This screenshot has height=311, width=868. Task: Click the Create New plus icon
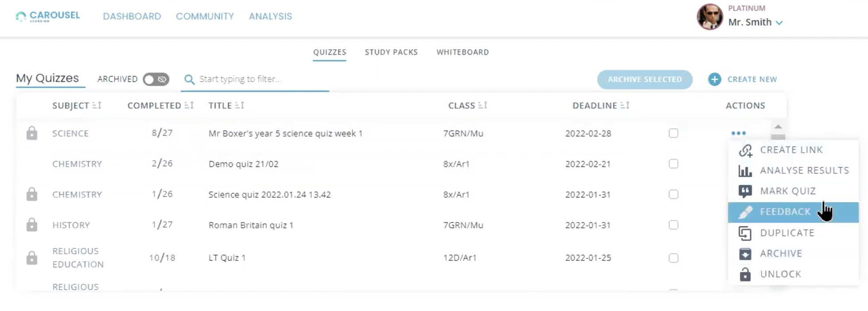pos(714,79)
